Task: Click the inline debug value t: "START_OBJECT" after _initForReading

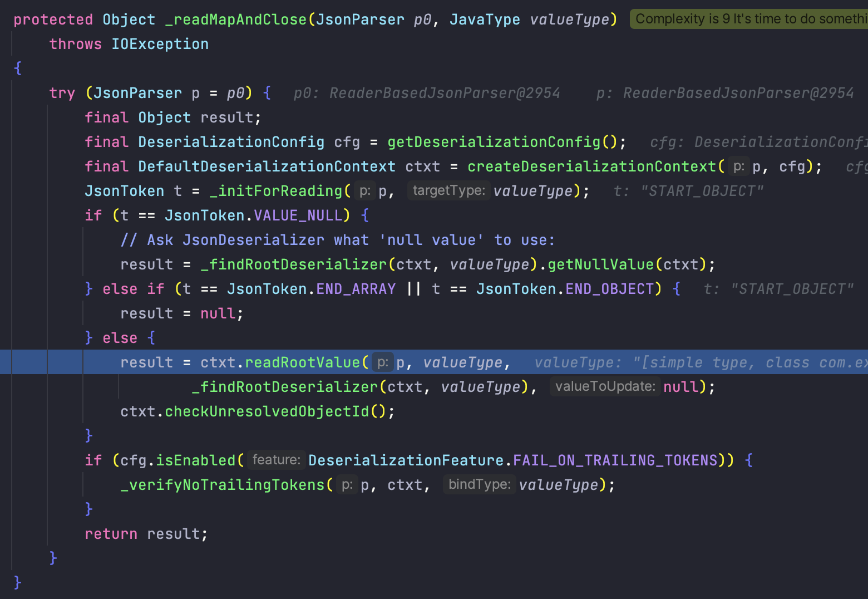Action: [688, 191]
